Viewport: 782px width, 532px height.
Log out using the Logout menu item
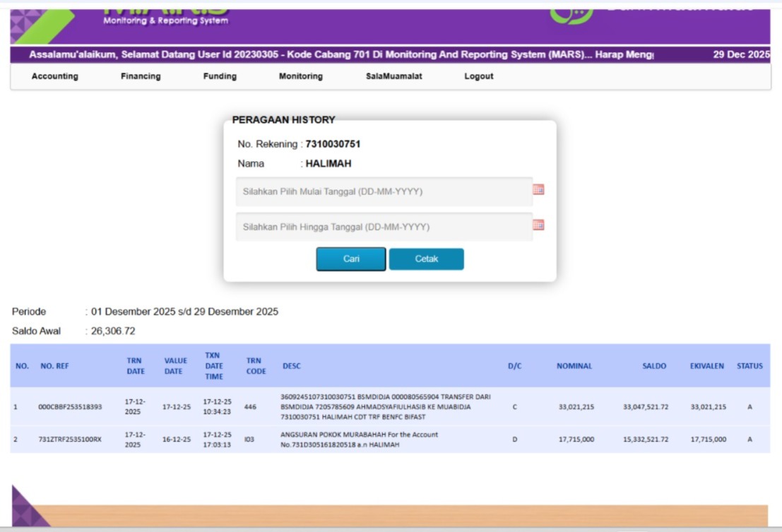pos(478,77)
